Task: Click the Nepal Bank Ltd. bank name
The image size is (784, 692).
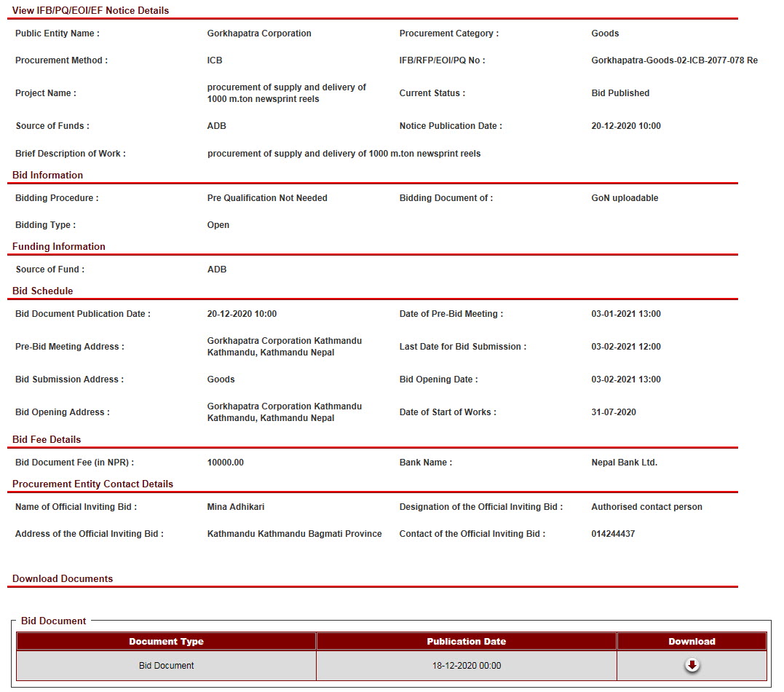Action: click(x=624, y=463)
